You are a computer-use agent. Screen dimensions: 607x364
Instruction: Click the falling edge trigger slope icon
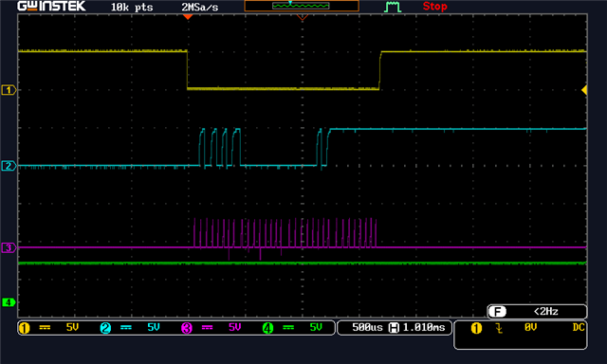click(499, 328)
